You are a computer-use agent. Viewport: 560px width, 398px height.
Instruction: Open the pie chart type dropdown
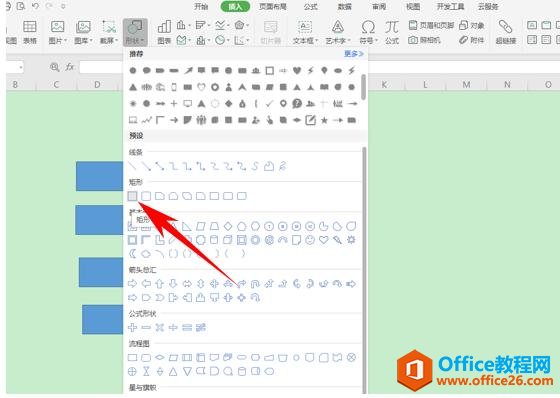click(x=222, y=40)
